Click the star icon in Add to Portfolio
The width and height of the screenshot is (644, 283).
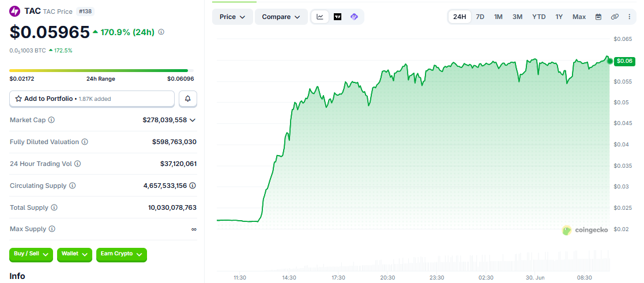(18, 99)
